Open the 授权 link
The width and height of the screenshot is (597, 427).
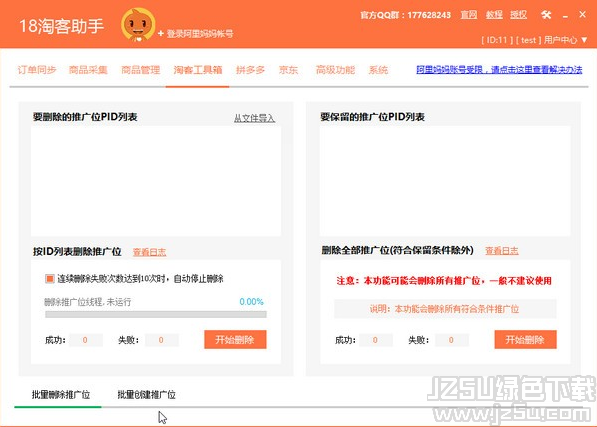click(519, 15)
